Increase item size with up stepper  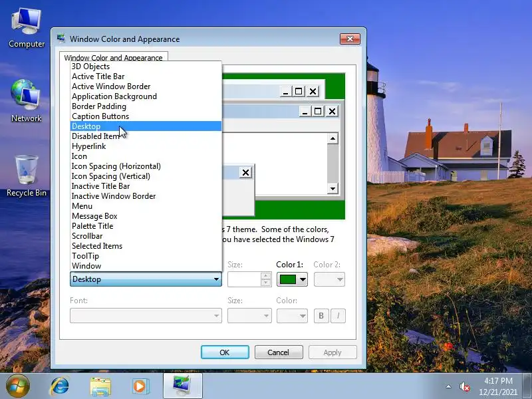coord(266,276)
